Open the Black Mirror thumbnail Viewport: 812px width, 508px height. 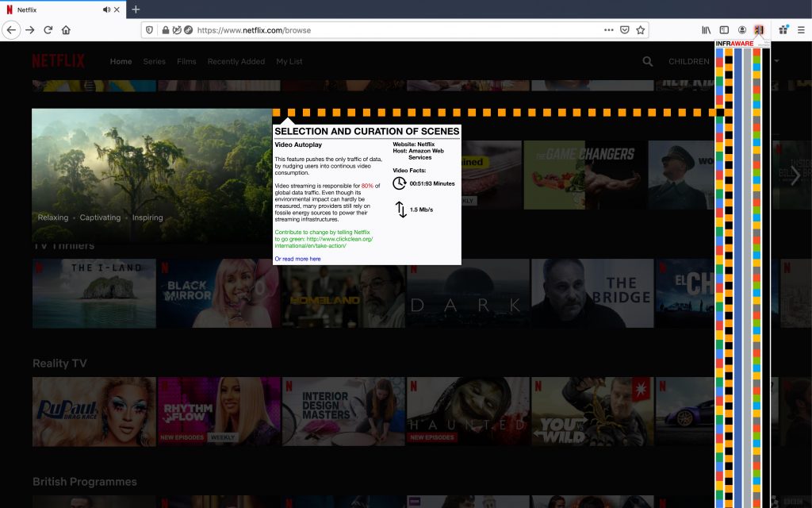coord(219,294)
